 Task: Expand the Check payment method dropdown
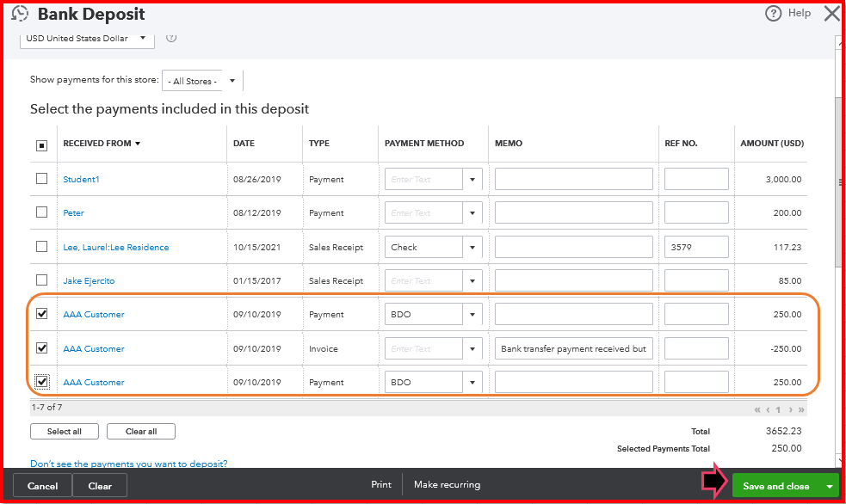pos(472,248)
